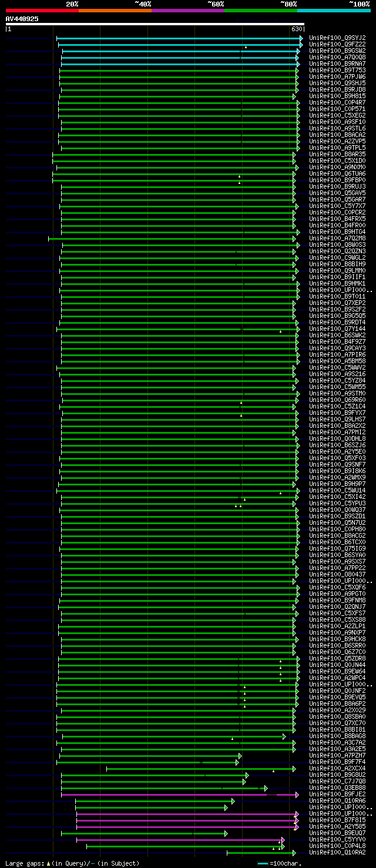Select the UniRef100_Q10RA6 label
Image resolution: width=376 pixels, height=868 pixels.
click(337, 800)
